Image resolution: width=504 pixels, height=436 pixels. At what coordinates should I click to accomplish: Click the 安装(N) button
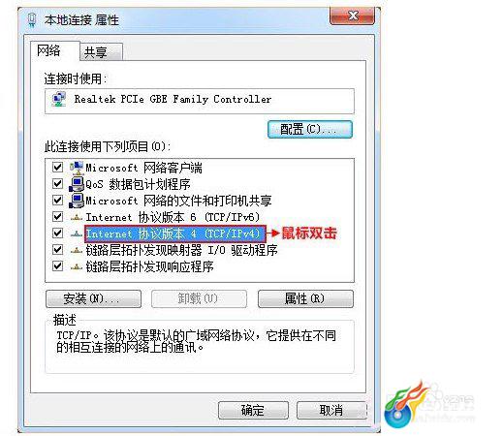point(93,298)
